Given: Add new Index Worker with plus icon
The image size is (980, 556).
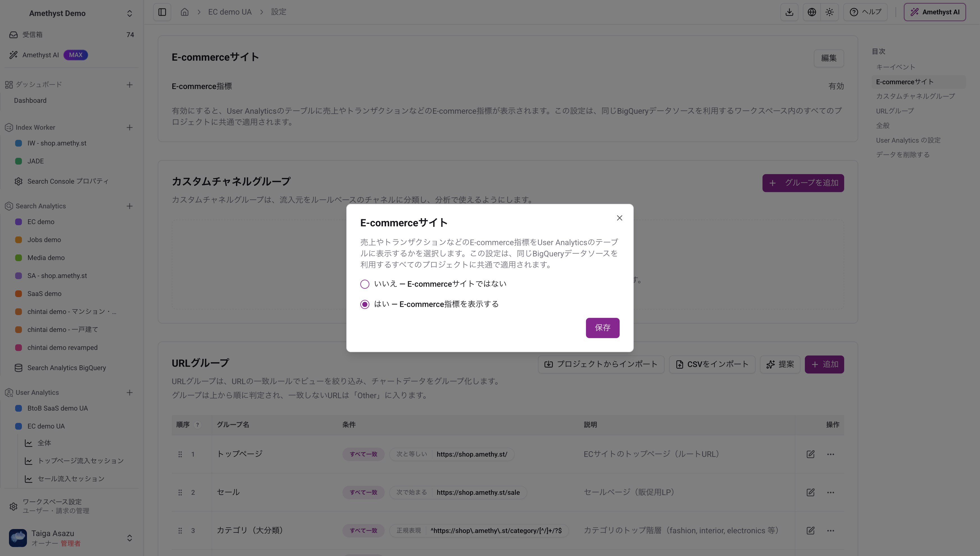Looking at the screenshot, I should click(x=129, y=127).
